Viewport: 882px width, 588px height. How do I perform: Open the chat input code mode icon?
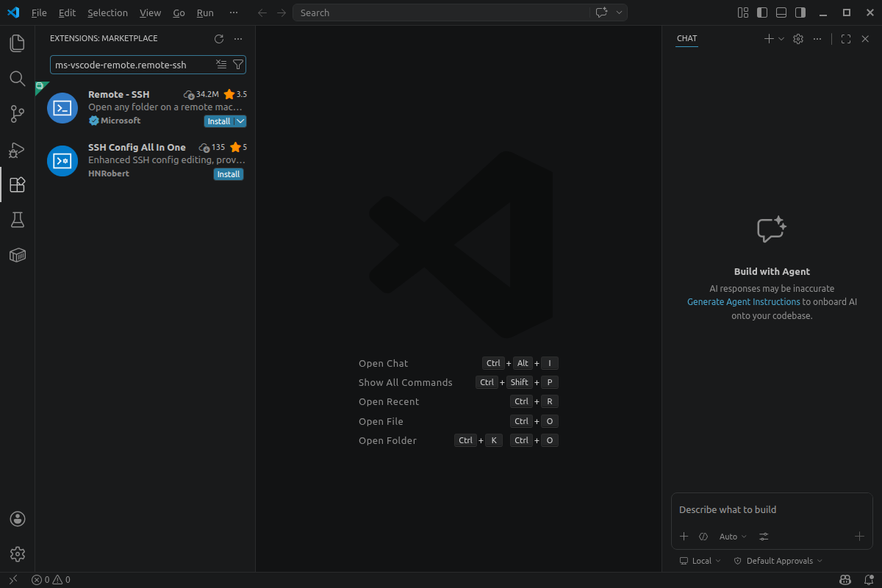point(703,537)
